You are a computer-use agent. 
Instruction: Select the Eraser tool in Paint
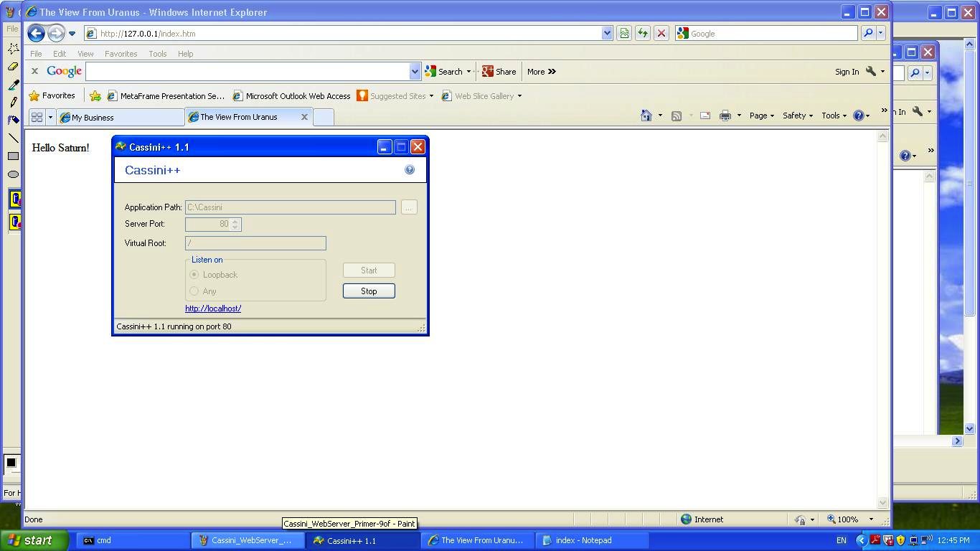(13, 67)
